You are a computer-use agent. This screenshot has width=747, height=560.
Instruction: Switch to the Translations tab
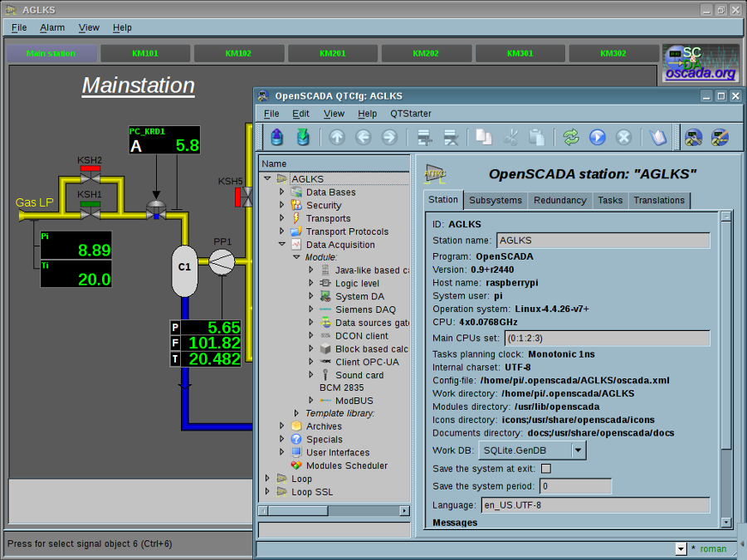659,200
